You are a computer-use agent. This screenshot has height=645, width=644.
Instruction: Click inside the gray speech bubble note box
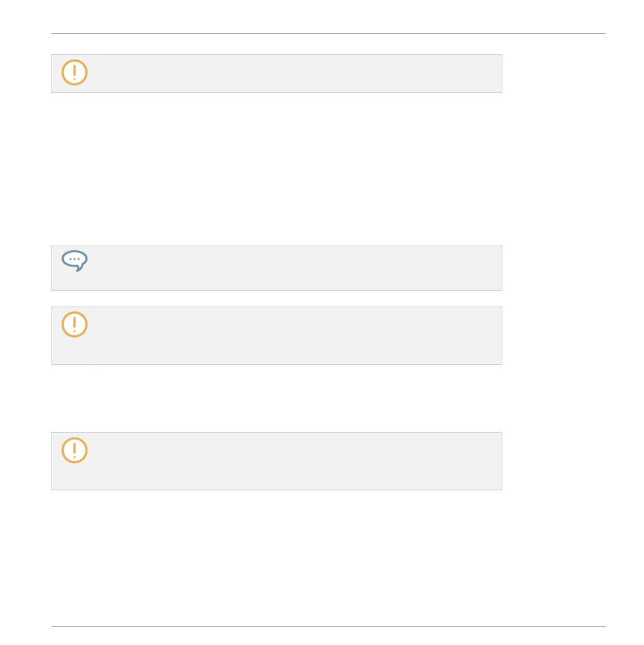[277, 268]
